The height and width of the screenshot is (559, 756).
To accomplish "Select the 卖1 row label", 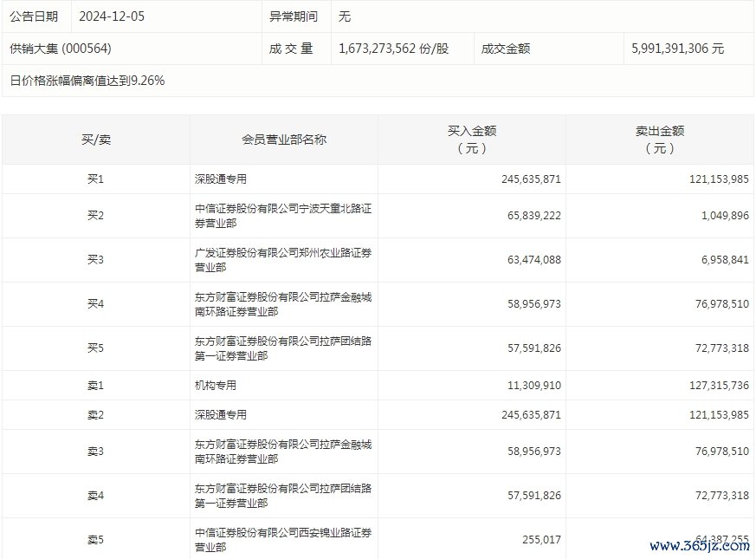I will tap(95, 385).
